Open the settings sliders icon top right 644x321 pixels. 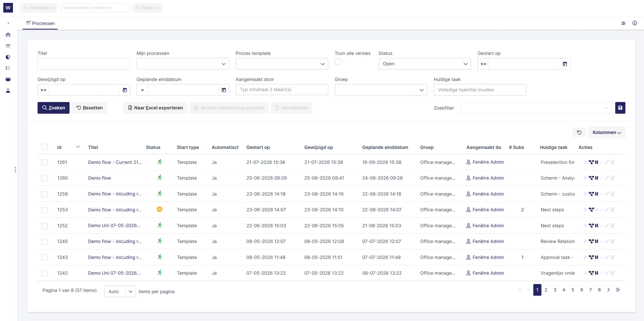coord(623,23)
